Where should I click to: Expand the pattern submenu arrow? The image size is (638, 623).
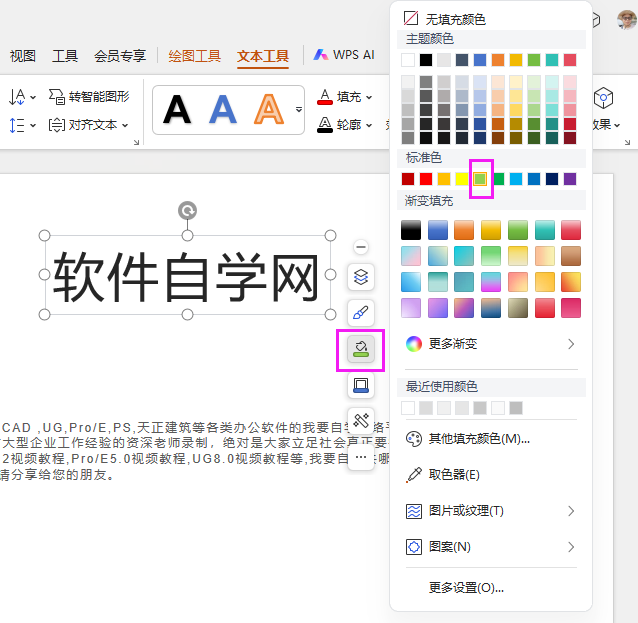(x=571, y=547)
